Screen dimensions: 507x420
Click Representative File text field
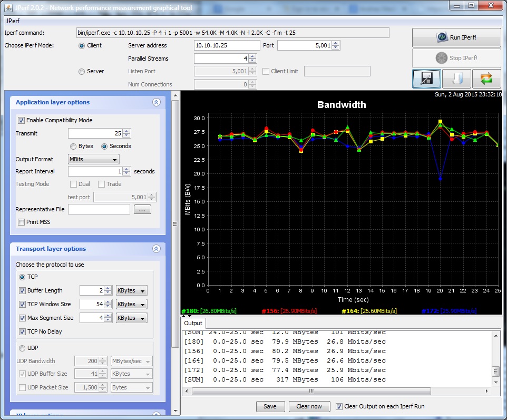pos(99,210)
